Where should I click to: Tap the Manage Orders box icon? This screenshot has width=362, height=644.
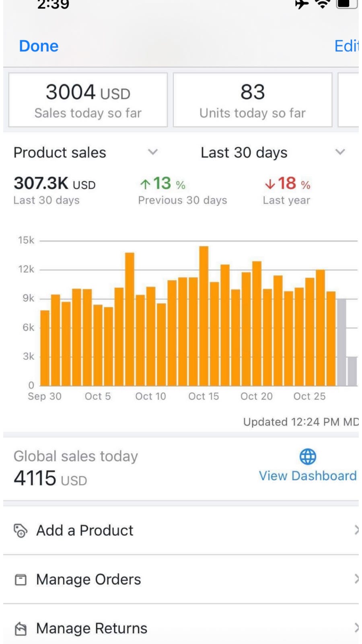21,580
